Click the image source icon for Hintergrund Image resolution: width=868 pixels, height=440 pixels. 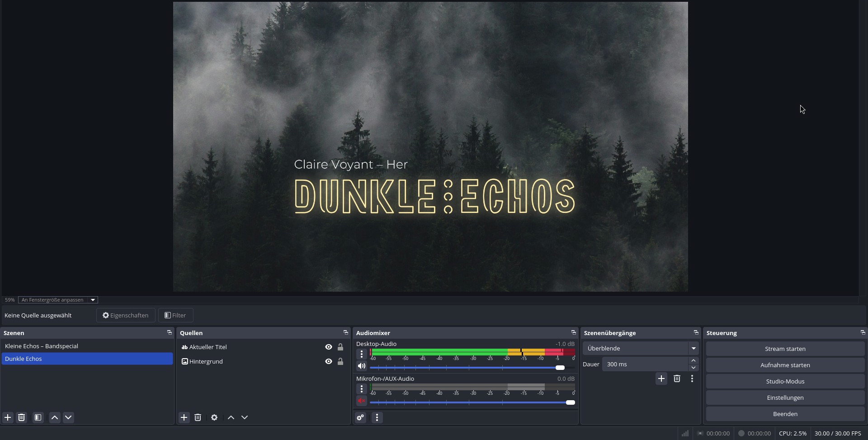click(184, 361)
